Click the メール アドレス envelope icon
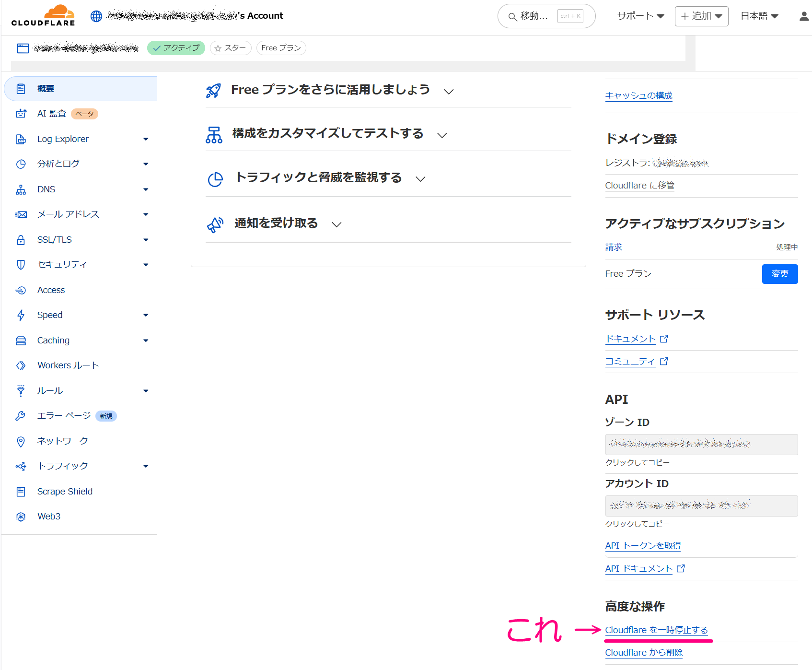 [x=21, y=214]
